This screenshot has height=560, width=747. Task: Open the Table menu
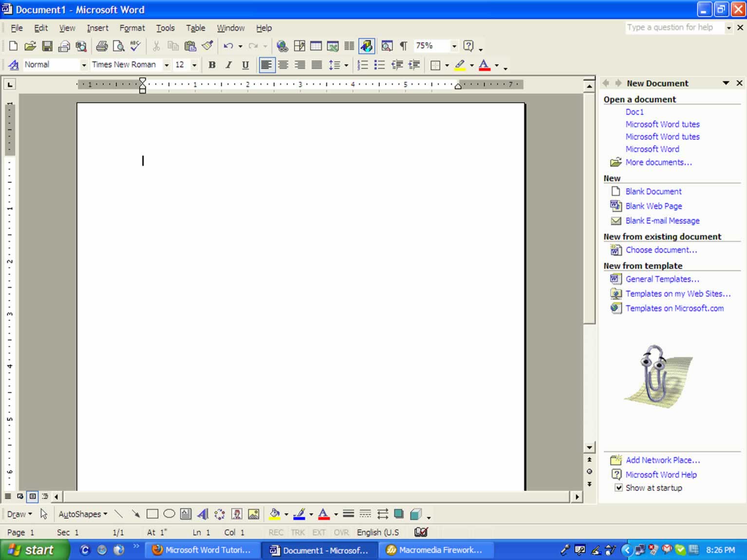pyautogui.click(x=195, y=28)
